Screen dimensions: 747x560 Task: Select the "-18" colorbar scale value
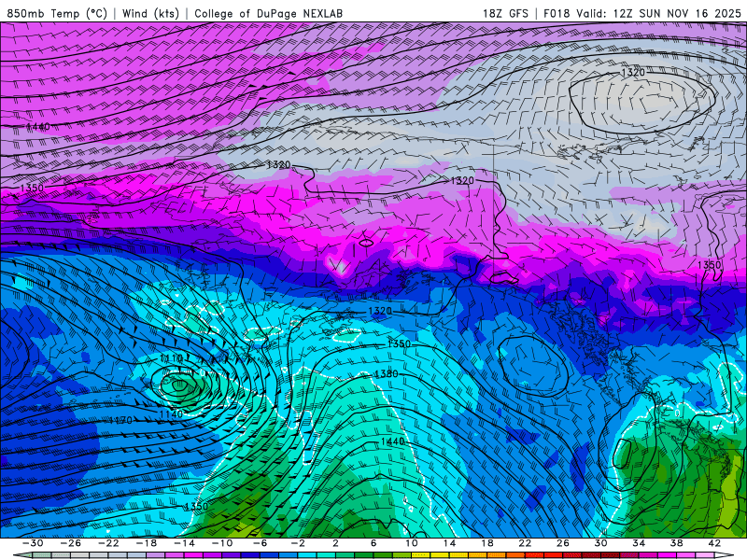pyautogui.click(x=147, y=543)
